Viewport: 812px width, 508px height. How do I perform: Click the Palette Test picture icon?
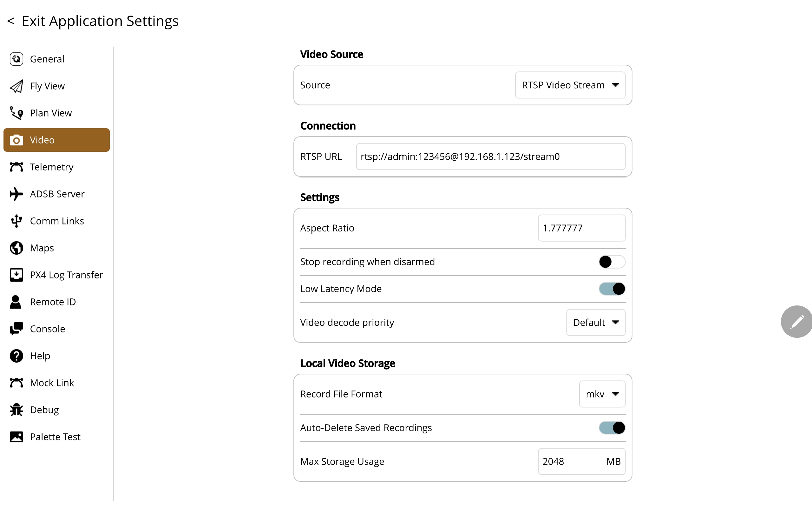(16, 437)
